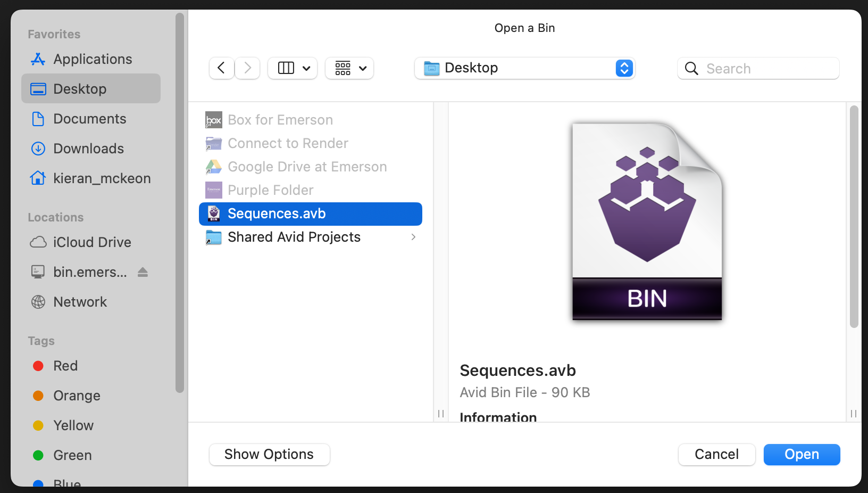
Task: Click the sidebar vertical scrollbar
Action: point(180,202)
